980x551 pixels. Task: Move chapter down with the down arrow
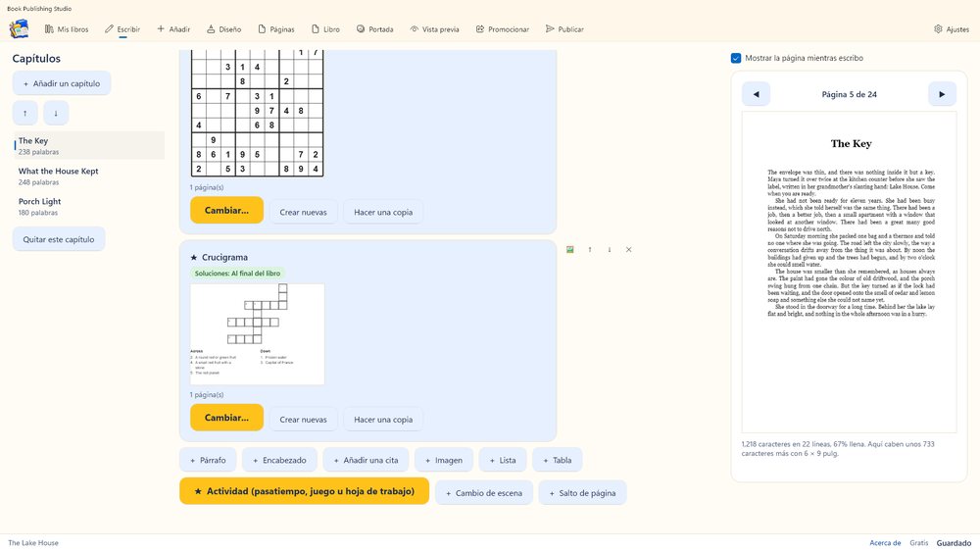pyautogui.click(x=56, y=113)
